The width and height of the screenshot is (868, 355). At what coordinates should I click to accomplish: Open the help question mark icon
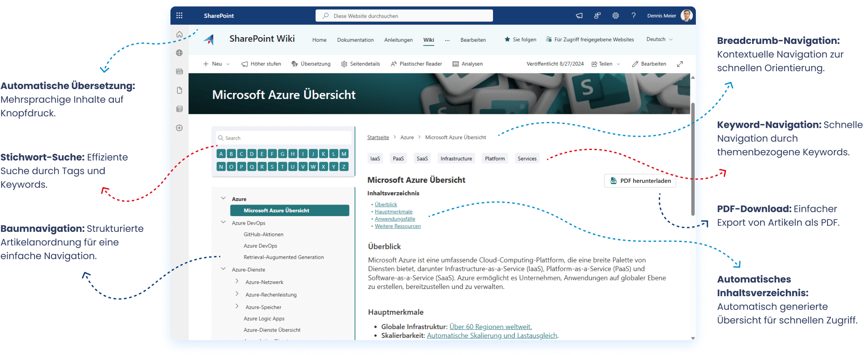tap(634, 16)
